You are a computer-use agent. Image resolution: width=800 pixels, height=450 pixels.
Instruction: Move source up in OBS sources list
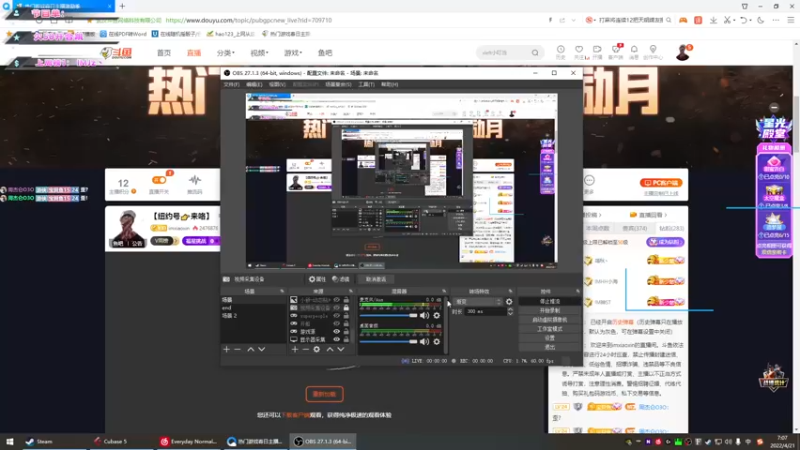click(330, 349)
